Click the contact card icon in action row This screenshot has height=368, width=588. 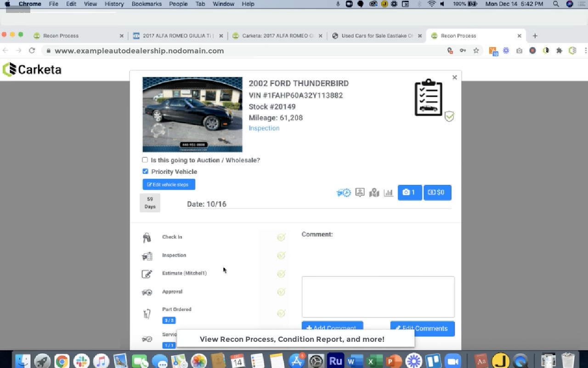pyautogui.click(x=360, y=193)
